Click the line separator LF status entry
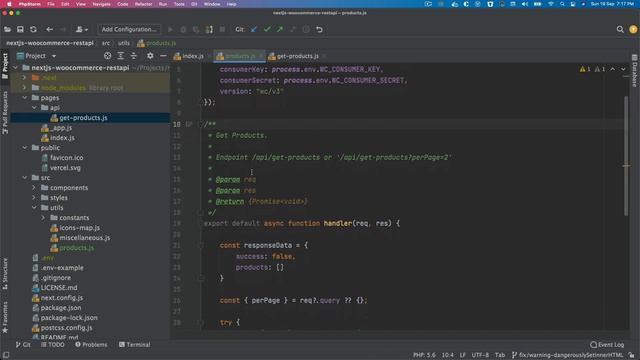This screenshot has width=640, height=360. tap(462, 355)
